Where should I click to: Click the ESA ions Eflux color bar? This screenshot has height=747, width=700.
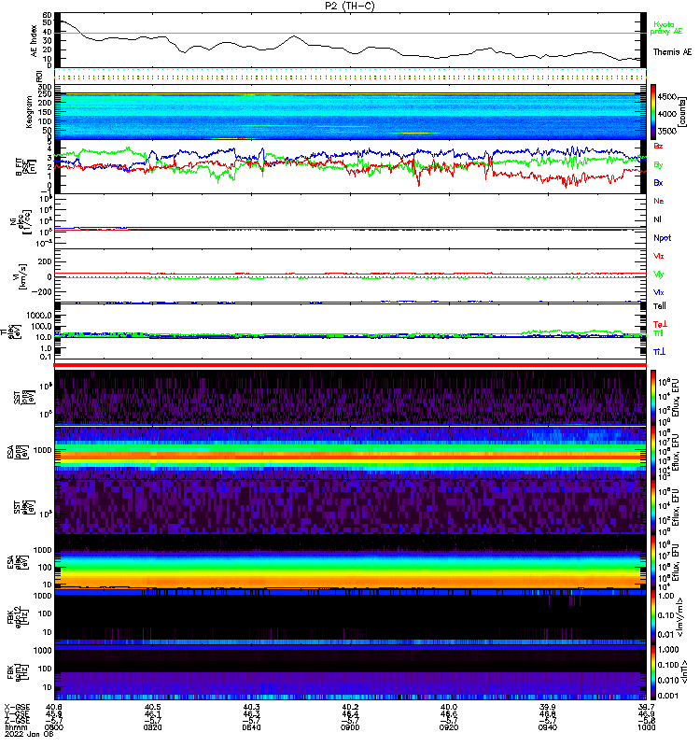pyautogui.click(x=653, y=452)
